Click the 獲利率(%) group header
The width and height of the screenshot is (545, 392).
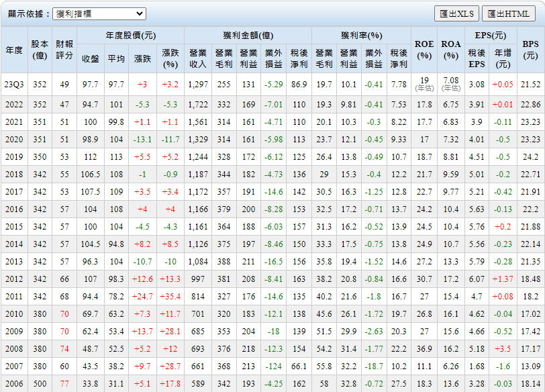361,36
